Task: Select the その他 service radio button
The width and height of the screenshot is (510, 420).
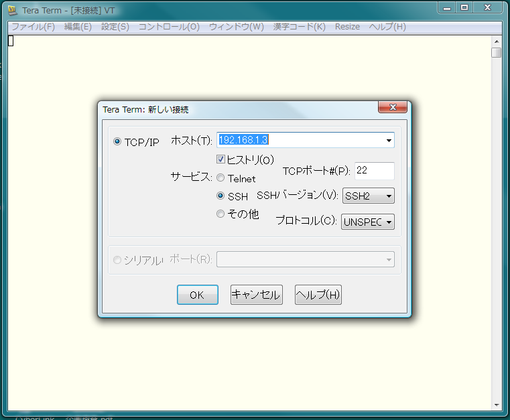Action: (220, 214)
